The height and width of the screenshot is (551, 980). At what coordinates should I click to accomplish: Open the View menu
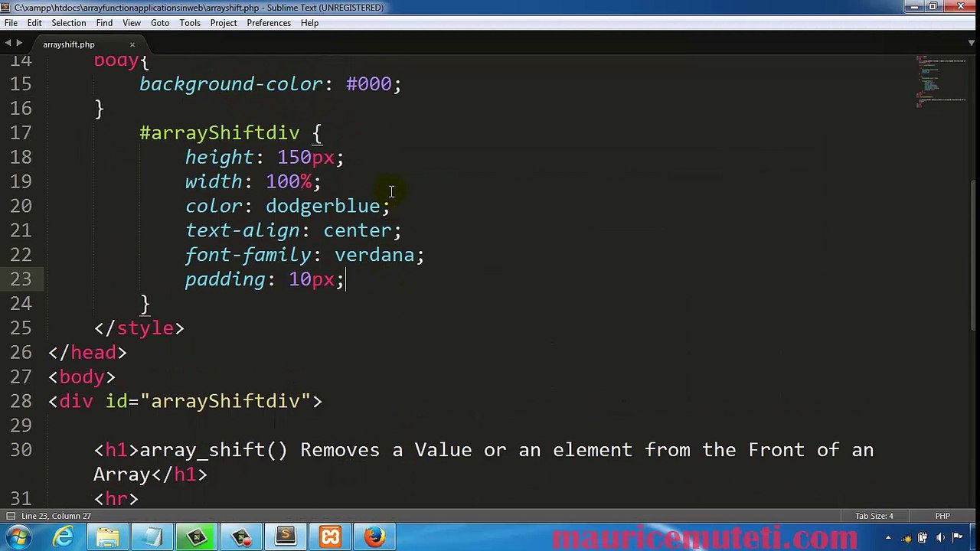(x=132, y=23)
